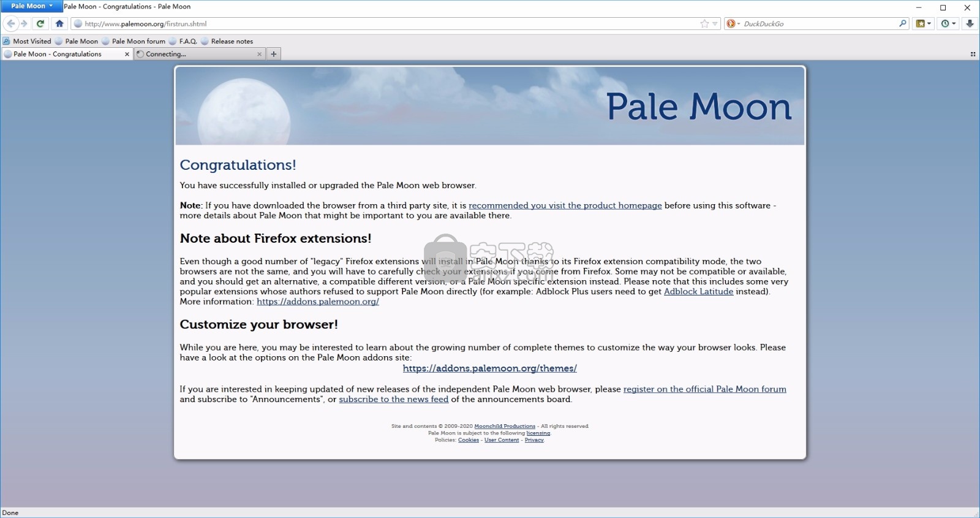Click the Note about Firefox extensions! heading
The height and width of the screenshot is (518, 980).
point(276,238)
